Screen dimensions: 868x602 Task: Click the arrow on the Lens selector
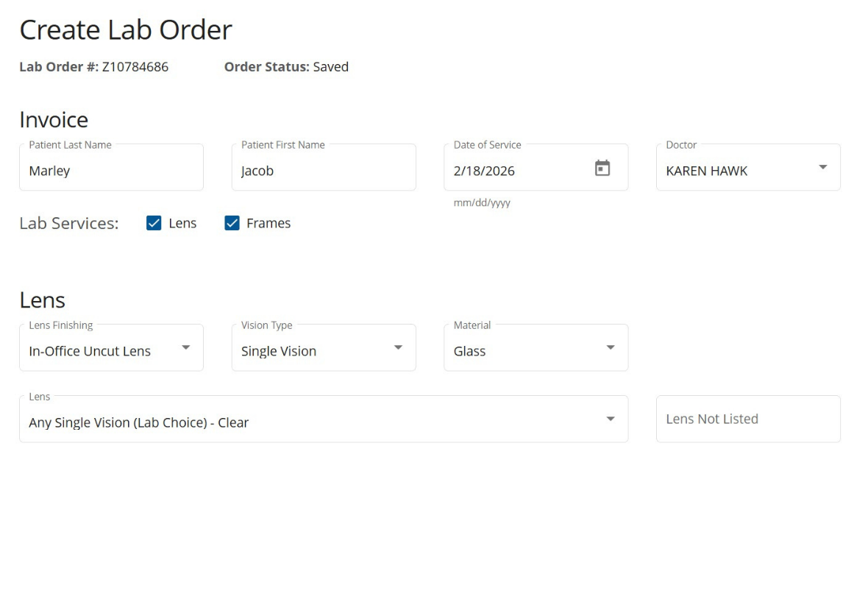tap(610, 419)
